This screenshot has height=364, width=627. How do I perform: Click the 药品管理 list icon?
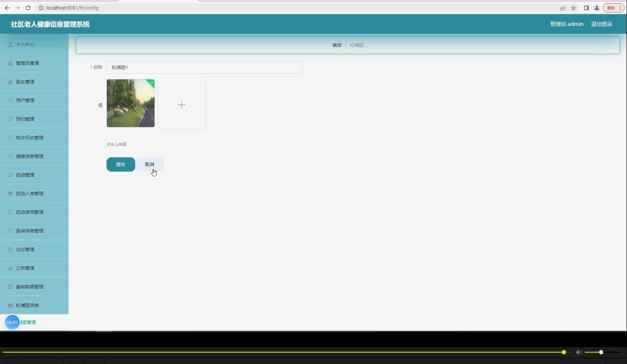pos(11,175)
